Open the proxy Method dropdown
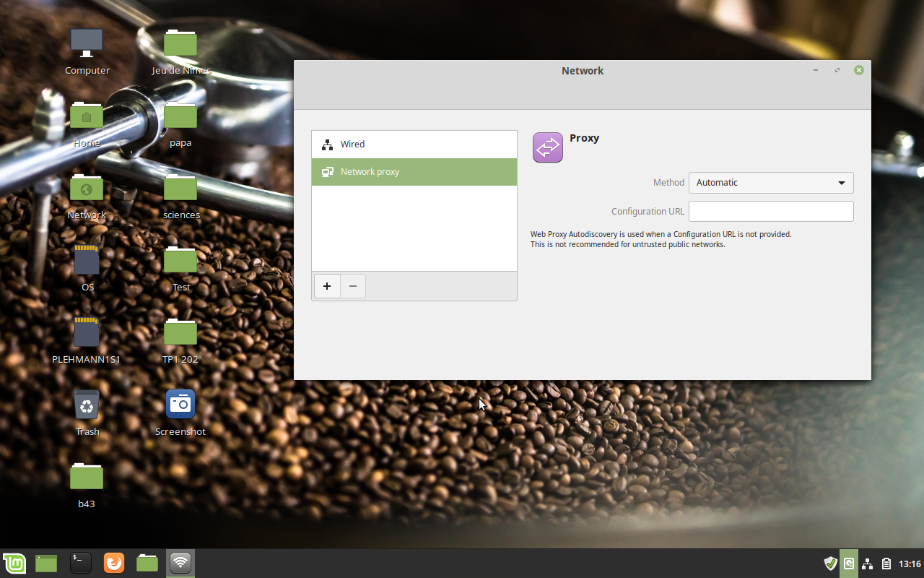Image resolution: width=924 pixels, height=578 pixels. (770, 183)
